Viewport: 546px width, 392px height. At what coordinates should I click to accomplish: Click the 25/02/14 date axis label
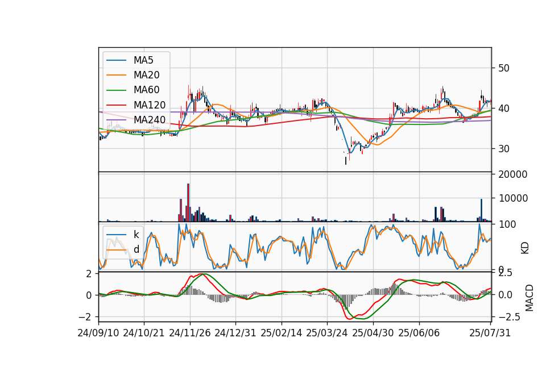coord(282,333)
